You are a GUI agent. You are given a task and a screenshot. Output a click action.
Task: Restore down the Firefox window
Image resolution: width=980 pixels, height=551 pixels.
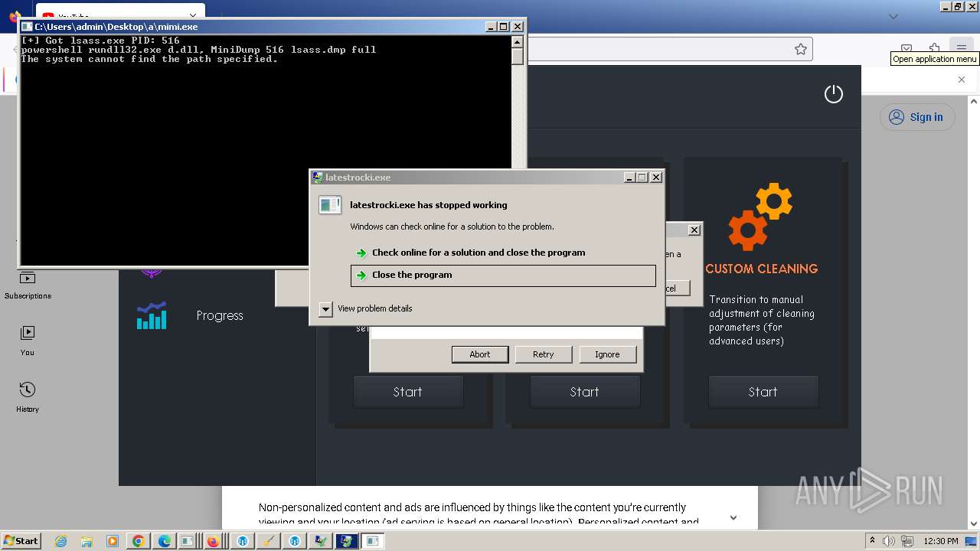pos(958,6)
